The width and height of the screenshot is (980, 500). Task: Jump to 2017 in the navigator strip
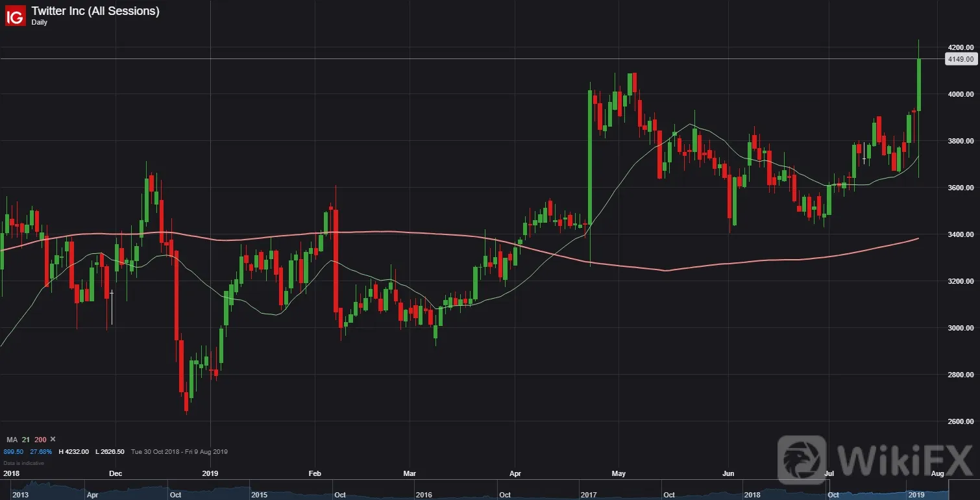coord(589,495)
